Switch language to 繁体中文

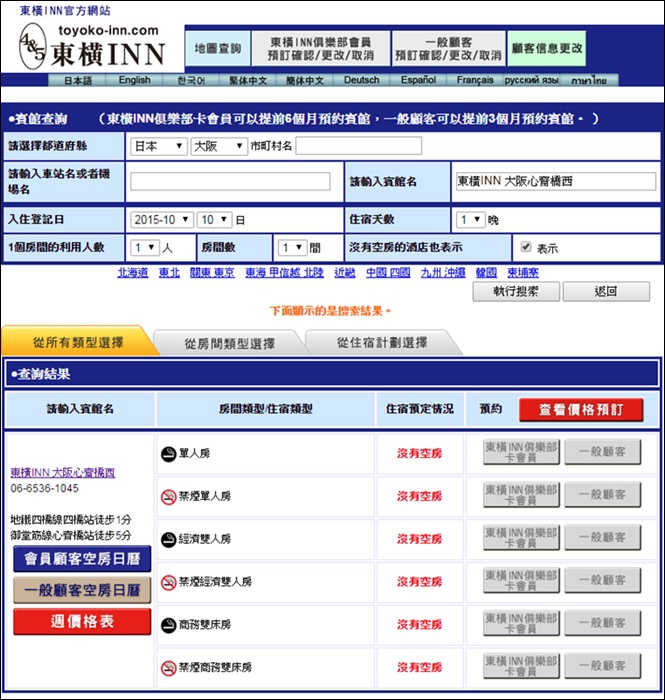[248, 80]
